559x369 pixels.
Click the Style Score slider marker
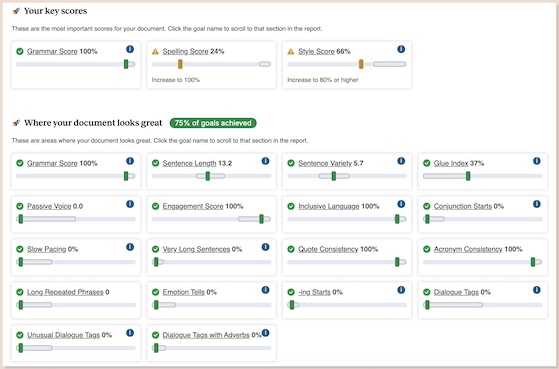361,64
